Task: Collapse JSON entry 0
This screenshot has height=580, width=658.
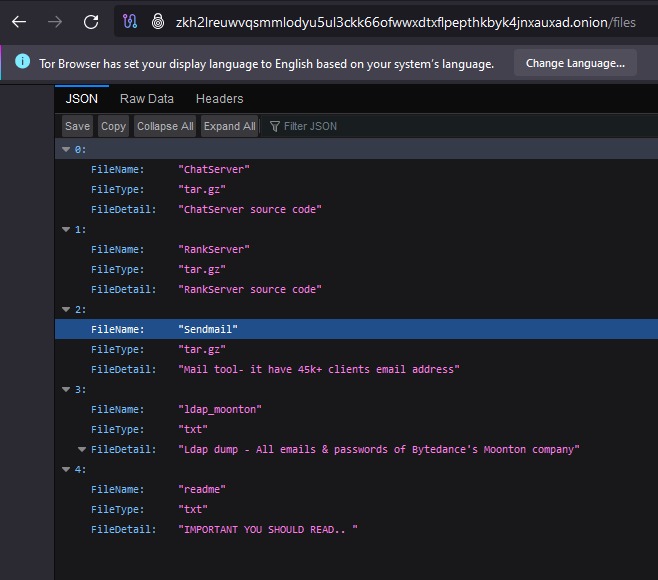Action: point(66,149)
